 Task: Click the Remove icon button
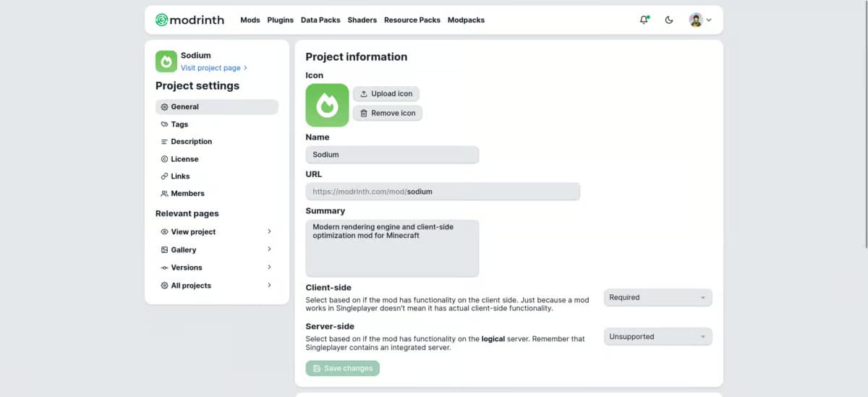coord(388,114)
